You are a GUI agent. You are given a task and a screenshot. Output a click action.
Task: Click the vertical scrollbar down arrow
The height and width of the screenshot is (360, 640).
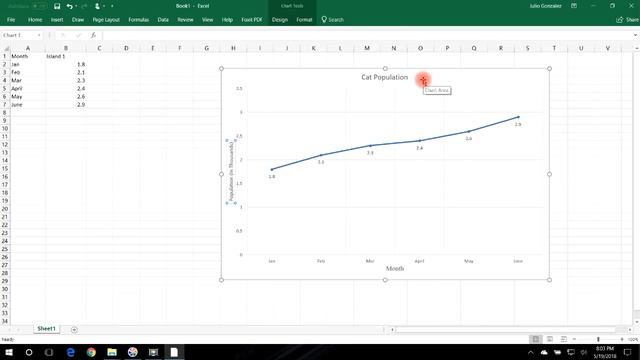point(636,322)
